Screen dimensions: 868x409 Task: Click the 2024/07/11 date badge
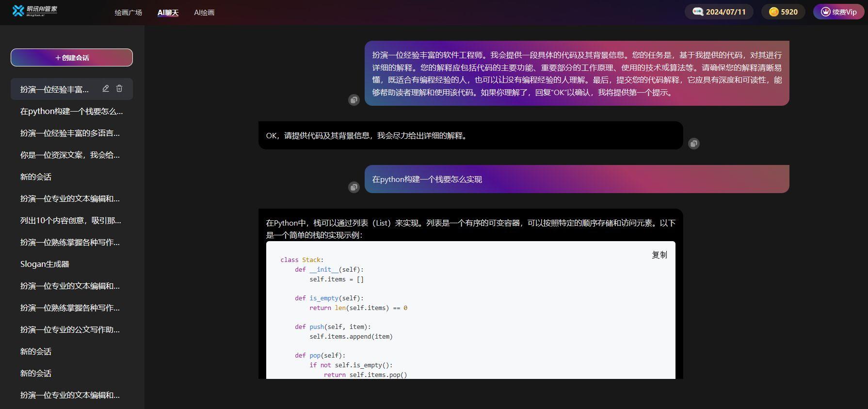pos(719,12)
